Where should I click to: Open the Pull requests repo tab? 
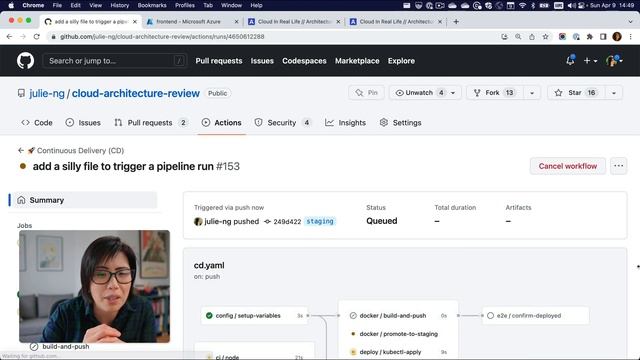coord(151,122)
